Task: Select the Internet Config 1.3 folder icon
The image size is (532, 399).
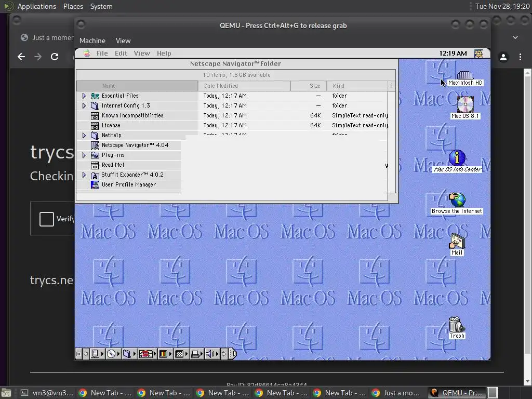Action: coord(95,106)
